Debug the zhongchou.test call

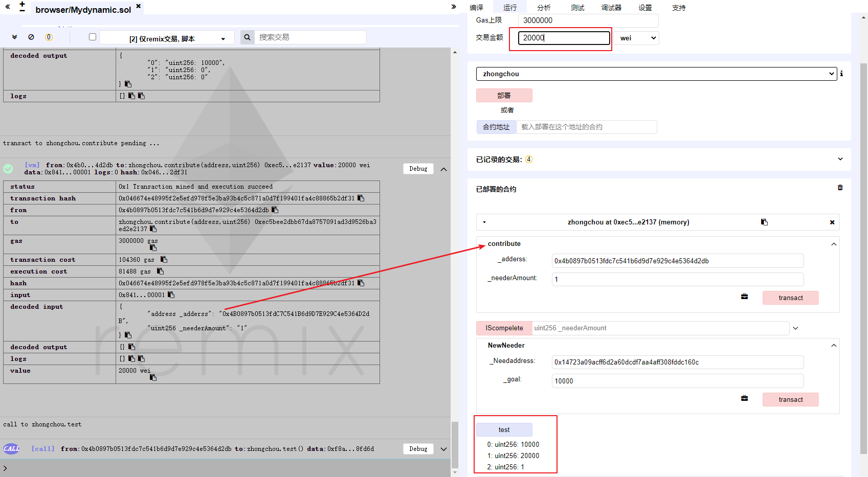point(418,449)
